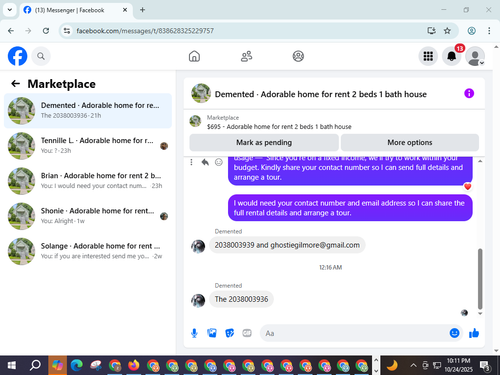
Task: Close the Messenger tab
Action: (x=125, y=10)
